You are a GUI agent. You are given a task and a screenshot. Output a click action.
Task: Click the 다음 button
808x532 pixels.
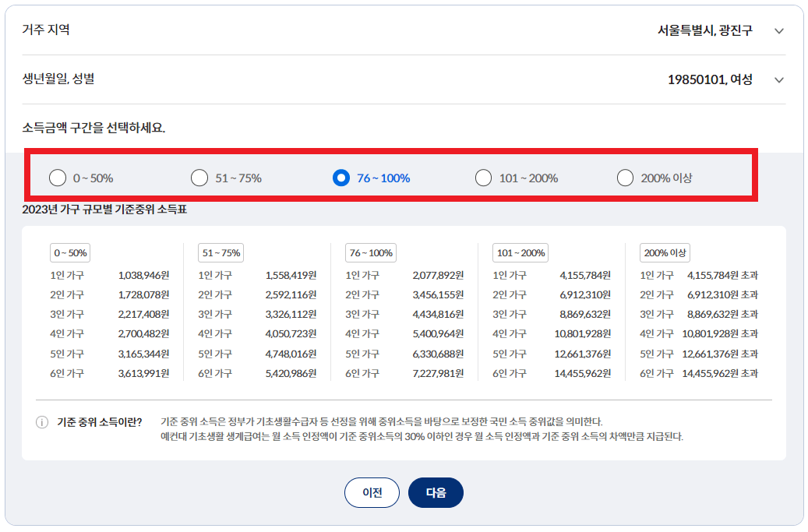[x=436, y=492]
